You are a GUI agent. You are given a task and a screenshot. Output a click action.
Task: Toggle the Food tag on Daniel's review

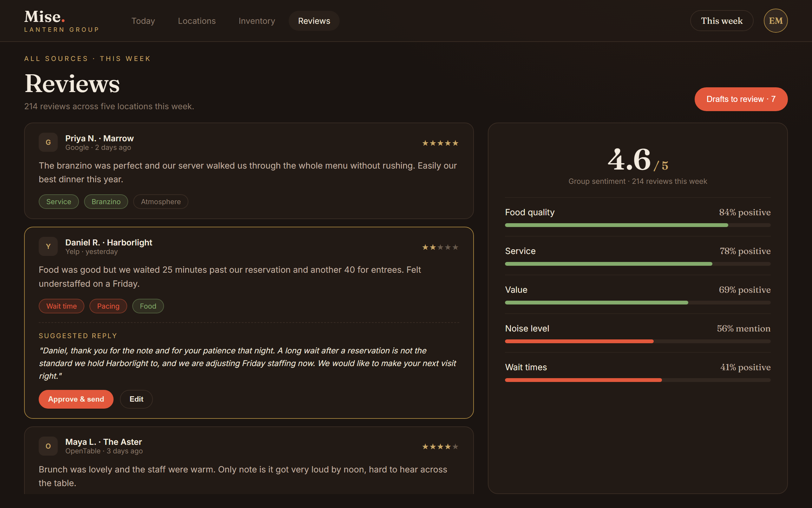(x=148, y=306)
